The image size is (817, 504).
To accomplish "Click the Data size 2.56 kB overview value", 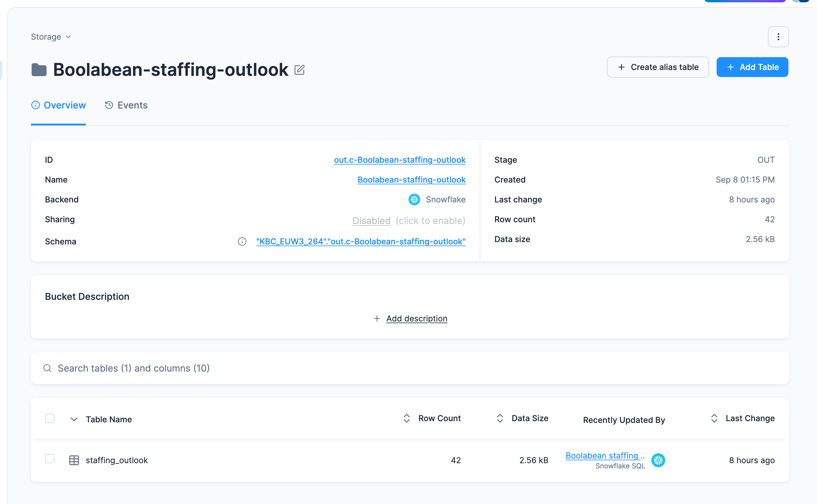I will 760,239.
